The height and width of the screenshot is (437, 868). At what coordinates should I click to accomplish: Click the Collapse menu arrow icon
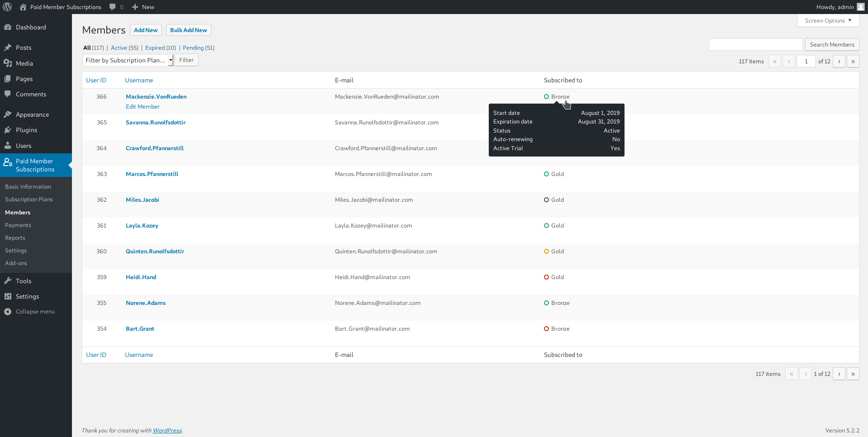click(x=8, y=312)
